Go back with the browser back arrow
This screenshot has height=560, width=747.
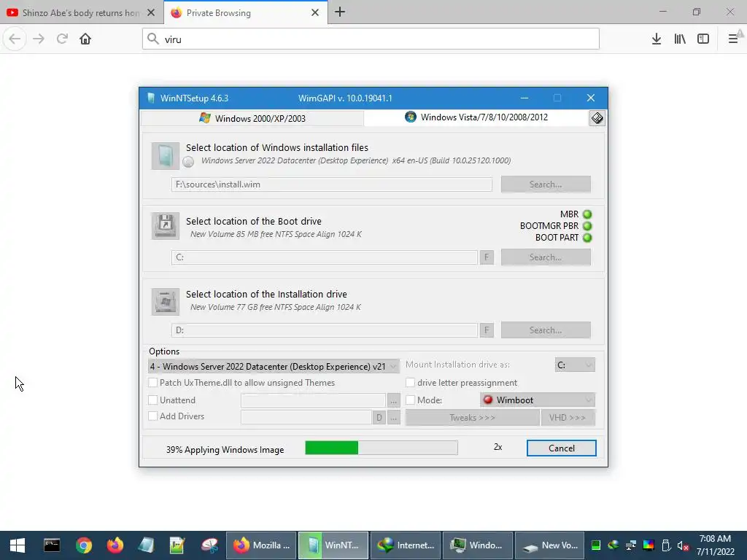pyautogui.click(x=15, y=39)
